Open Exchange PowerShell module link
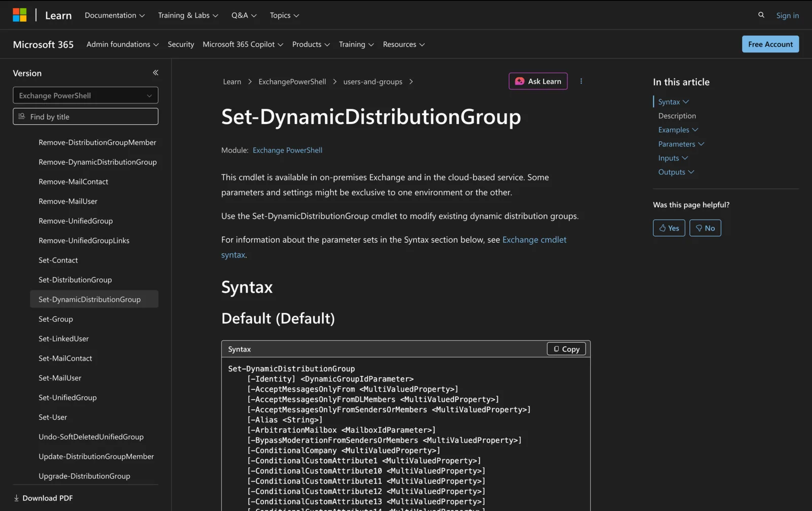Image resolution: width=812 pixels, height=511 pixels. coord(287,150)
